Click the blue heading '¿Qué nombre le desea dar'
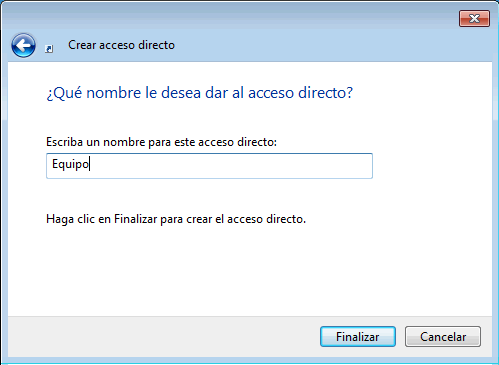The height and width of the screenshot is (365, 499). [x=147, y=93]
